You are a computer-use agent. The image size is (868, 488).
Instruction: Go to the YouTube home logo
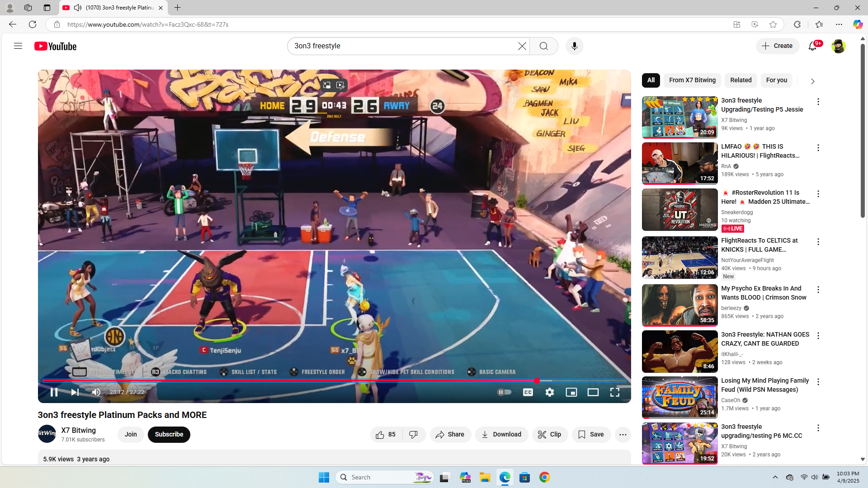(x=56, y=46)
